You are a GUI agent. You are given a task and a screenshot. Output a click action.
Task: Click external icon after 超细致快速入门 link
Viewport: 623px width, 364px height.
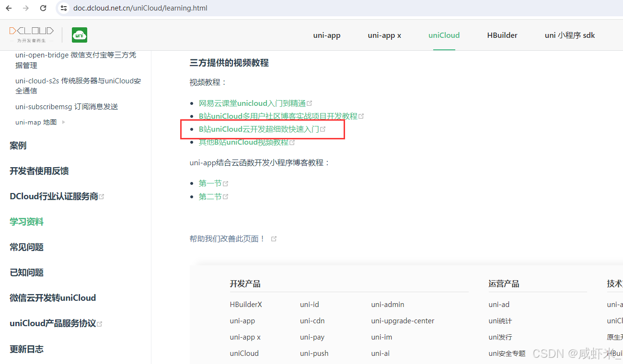tap(323, 129)
